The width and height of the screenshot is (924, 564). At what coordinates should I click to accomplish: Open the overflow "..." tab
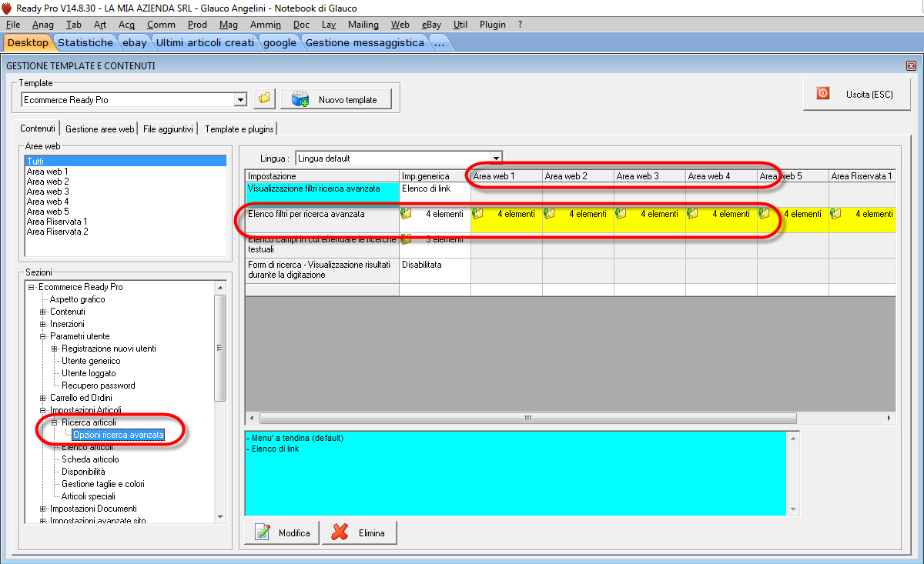click(440, 42)
